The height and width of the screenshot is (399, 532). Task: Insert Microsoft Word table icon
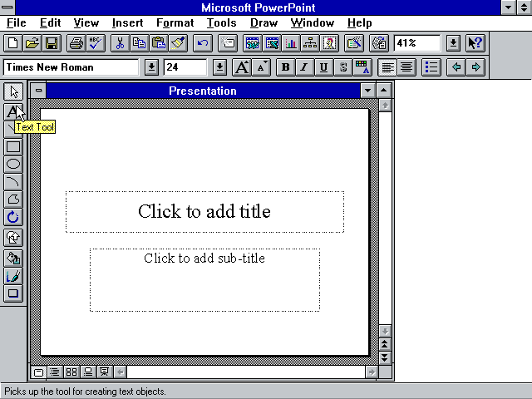click(x=252, y=43)
